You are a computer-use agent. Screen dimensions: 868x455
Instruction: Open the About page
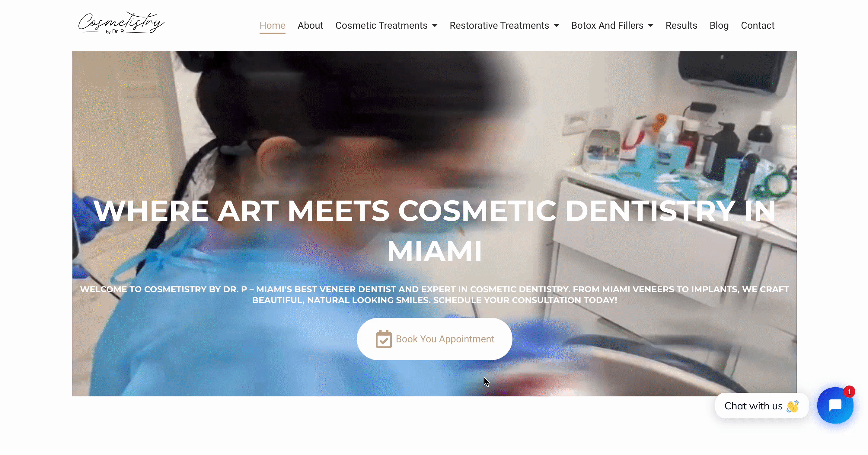click(x=310, y=25)
